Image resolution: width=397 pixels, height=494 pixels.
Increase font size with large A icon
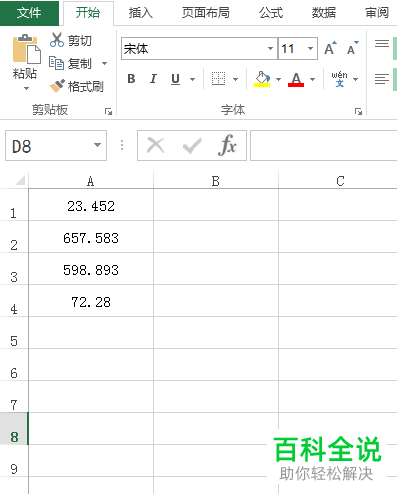[330, 49]
